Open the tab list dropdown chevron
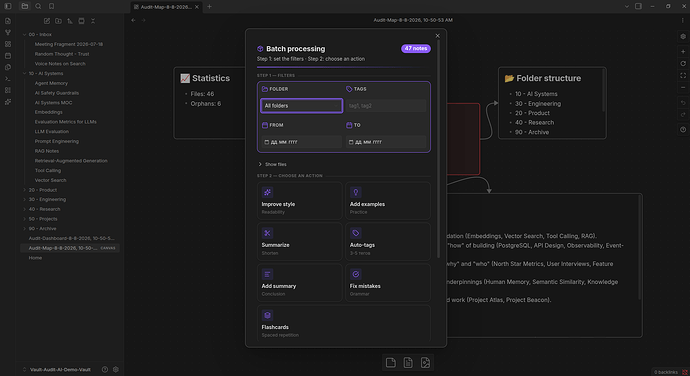Viewport: 690px width, 376px height. coord(627,6)
